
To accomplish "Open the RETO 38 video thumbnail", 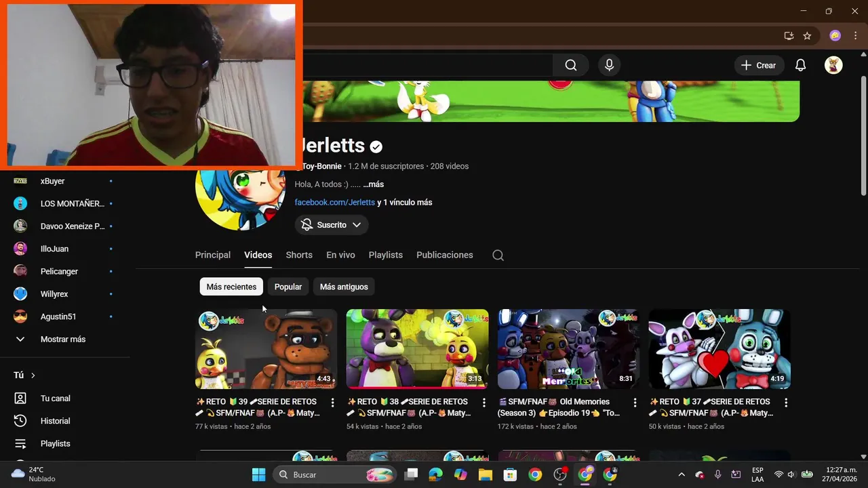I will [x=417, y=349].
